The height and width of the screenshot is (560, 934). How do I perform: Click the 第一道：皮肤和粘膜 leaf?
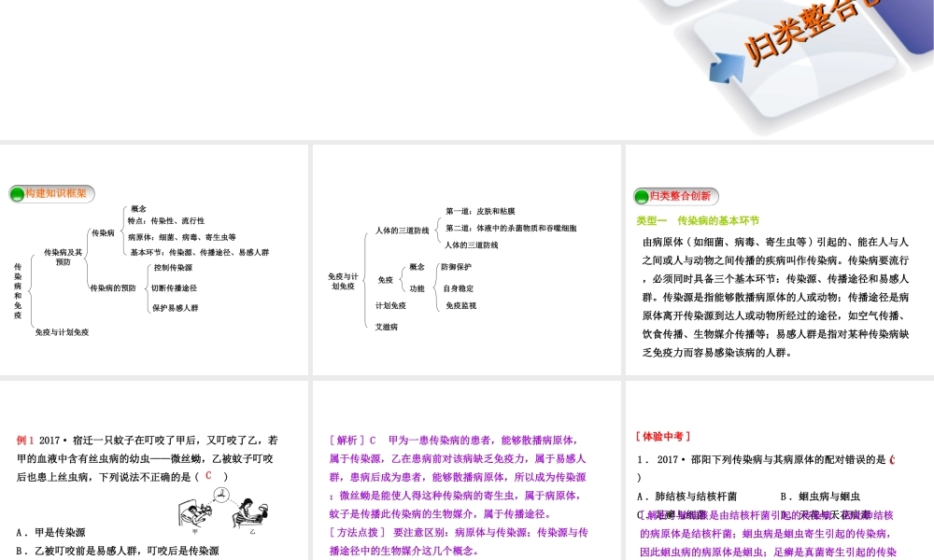[480, 211]
